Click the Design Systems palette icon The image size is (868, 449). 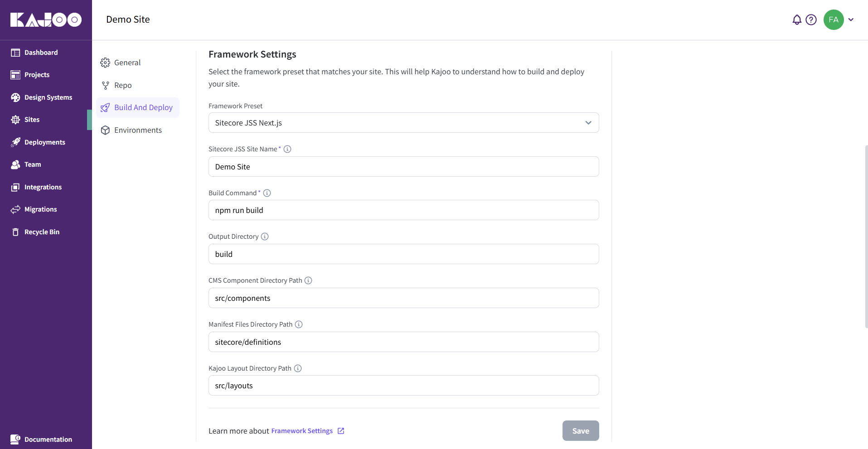click(15, 97)
